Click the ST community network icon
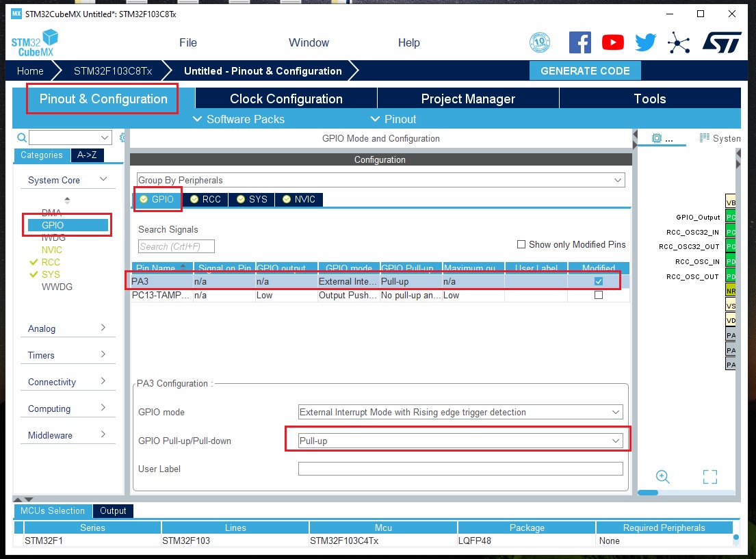This screenshot has width=756, height=559. 679,43
